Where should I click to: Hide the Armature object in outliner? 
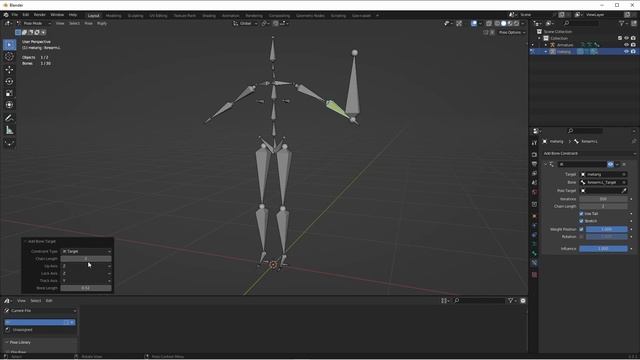[x=626, y=45]
